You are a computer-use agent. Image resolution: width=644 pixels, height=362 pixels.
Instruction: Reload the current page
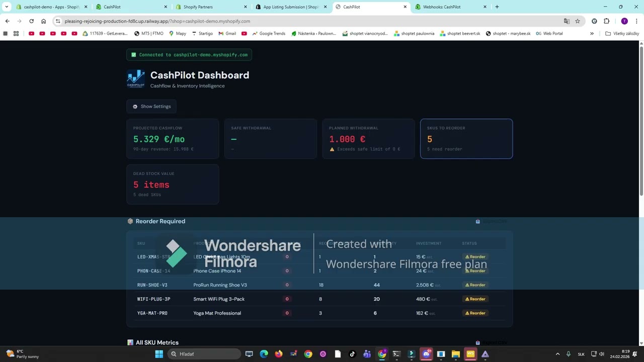point(31,21)
